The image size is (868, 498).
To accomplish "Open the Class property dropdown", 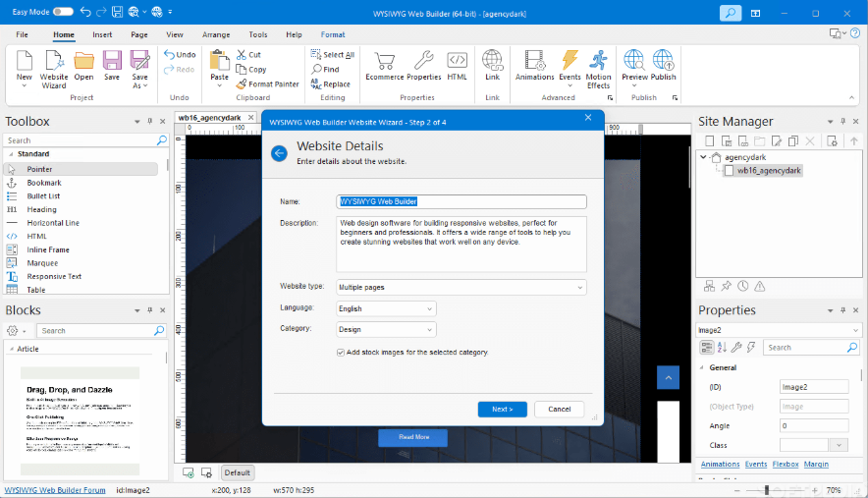I will [x=840, y=445].
